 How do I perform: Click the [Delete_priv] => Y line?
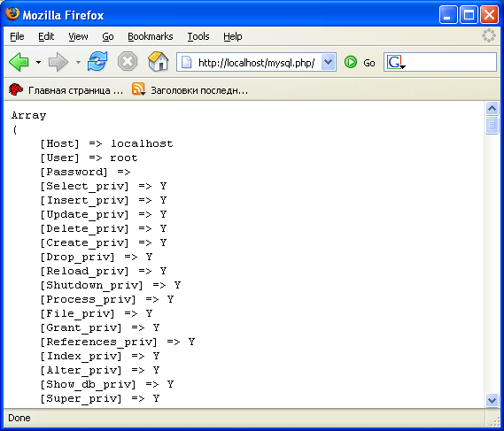103,228
